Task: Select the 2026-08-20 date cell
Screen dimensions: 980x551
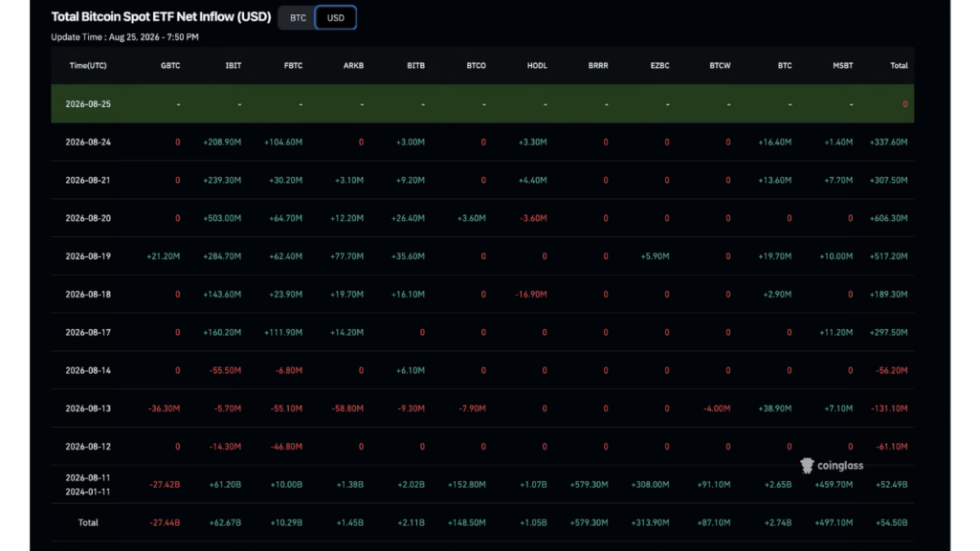Action: (88, 219)
